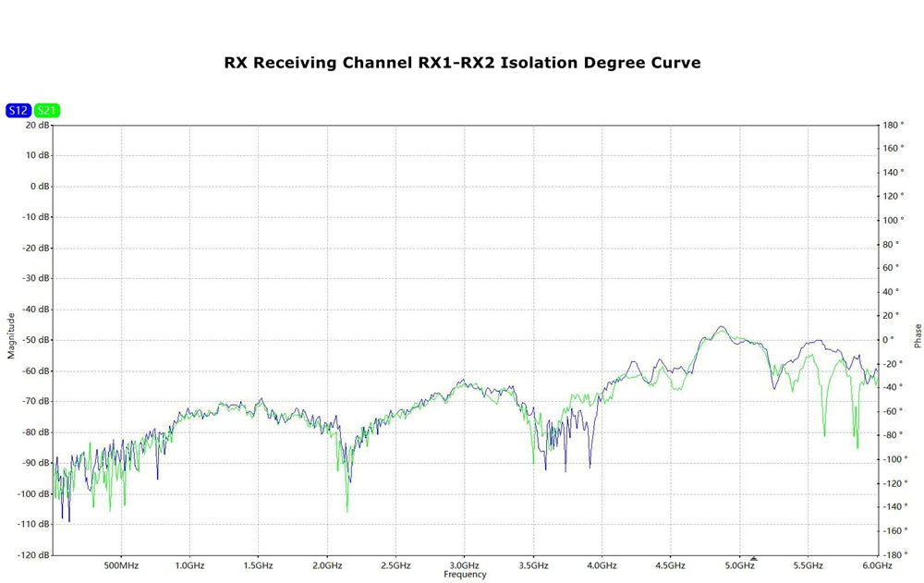Click the 0 dB magnitude tick label
The image size is (924, 583).
tap(40, 187)
